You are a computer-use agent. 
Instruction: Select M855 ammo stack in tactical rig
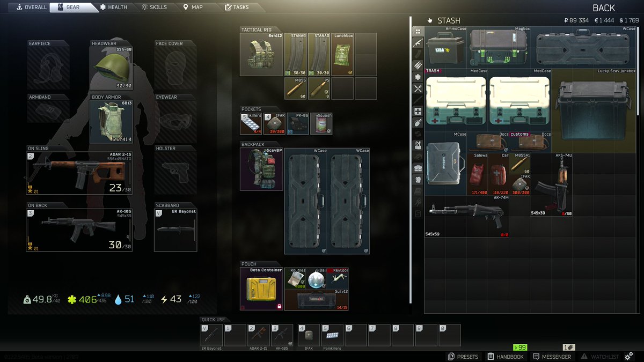point(296,88)
